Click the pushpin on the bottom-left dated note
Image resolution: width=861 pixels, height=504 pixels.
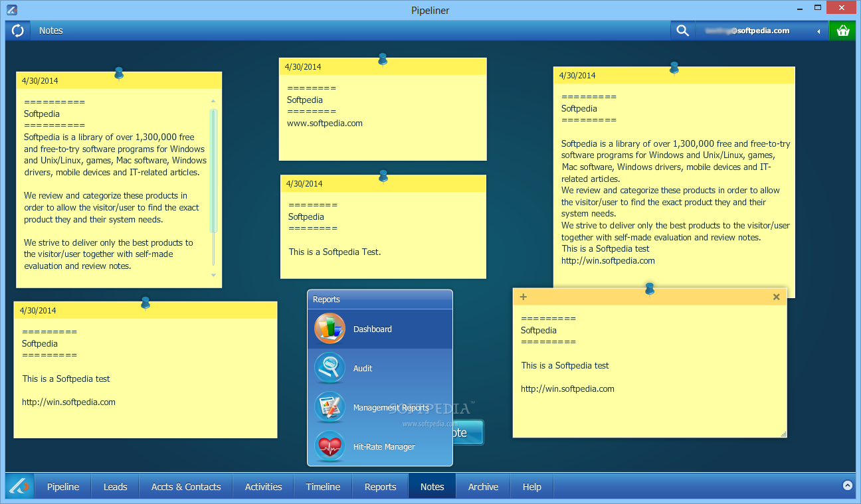tap(145, 303)
